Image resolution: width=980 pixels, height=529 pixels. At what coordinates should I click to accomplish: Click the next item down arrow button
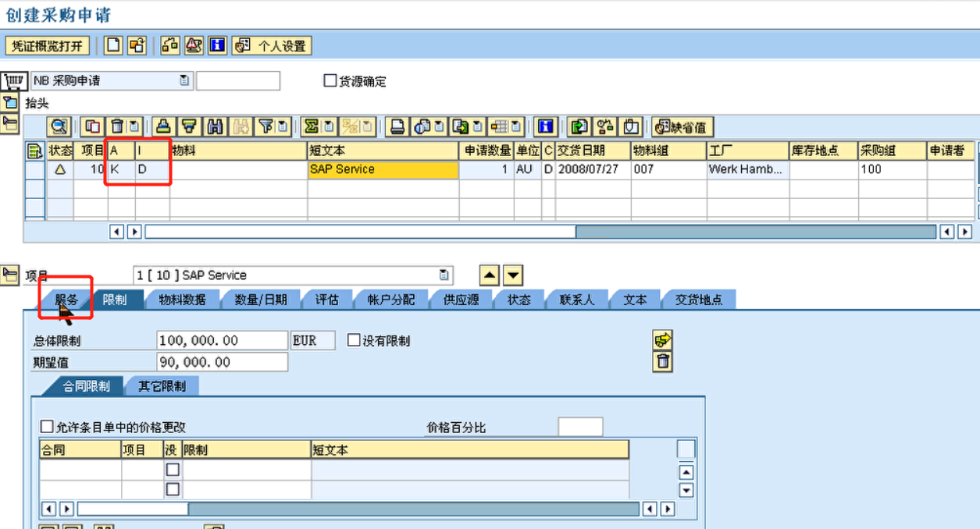point(512,275)
